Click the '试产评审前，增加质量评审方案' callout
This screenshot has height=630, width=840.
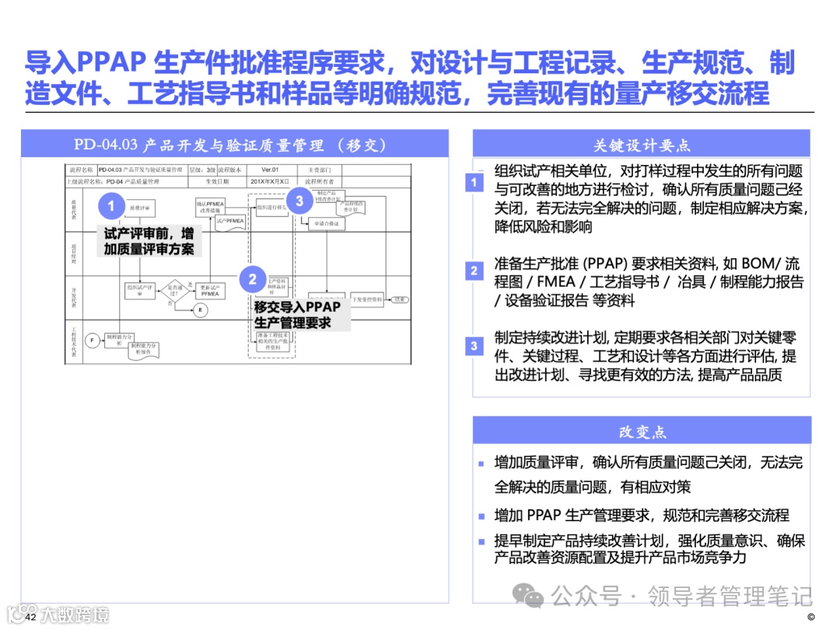[149, 241]
